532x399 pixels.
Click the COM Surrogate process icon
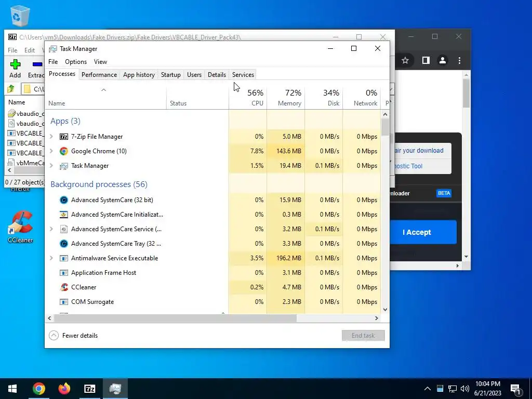64,302
